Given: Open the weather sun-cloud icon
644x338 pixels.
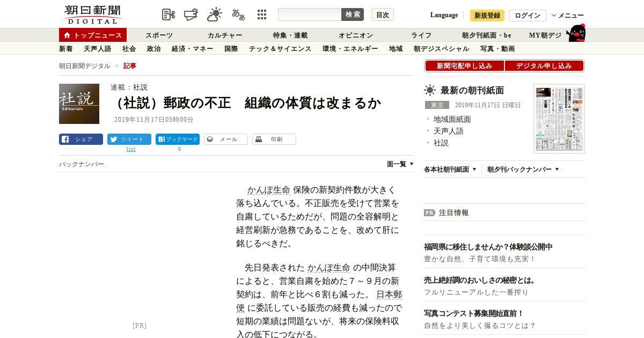Looking at the screenshot, I should pos(215,14).
